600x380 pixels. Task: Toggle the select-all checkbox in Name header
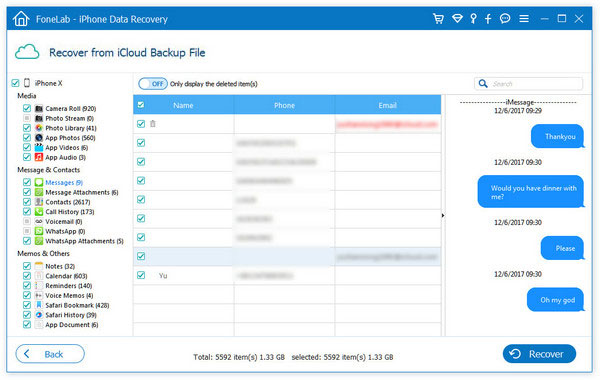(x=141, y=105)
